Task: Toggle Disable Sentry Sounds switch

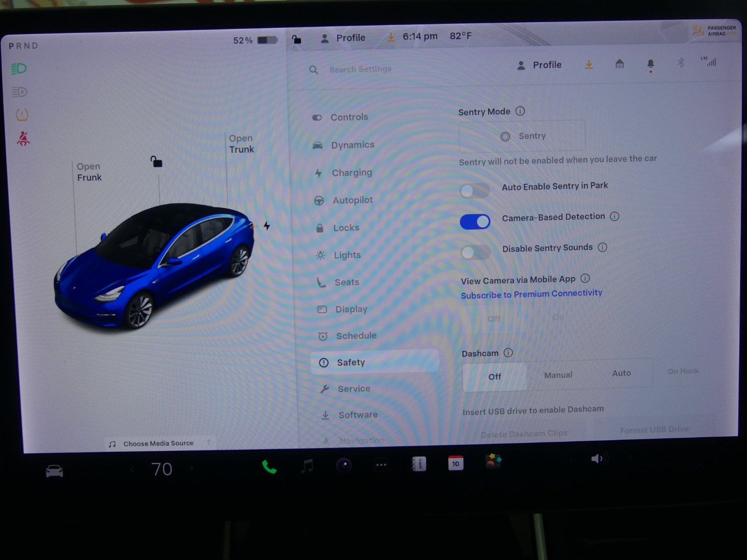Action: 476,252
